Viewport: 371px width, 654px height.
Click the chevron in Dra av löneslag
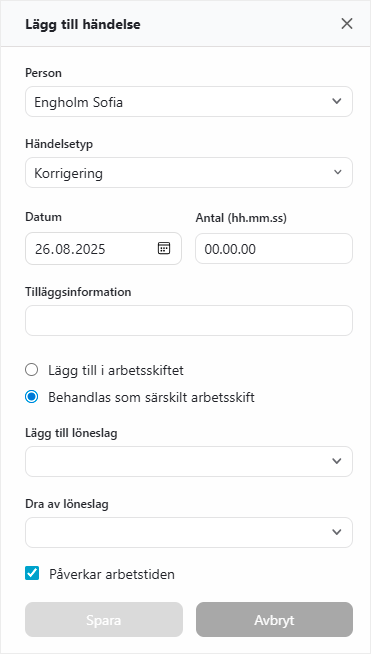tap(337, 532)
